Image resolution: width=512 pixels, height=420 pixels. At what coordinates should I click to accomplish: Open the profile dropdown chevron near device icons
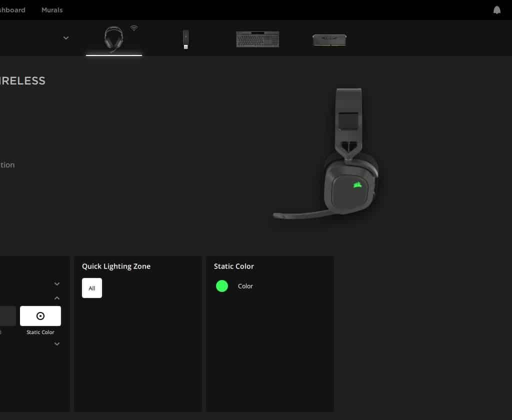(66, 38)
